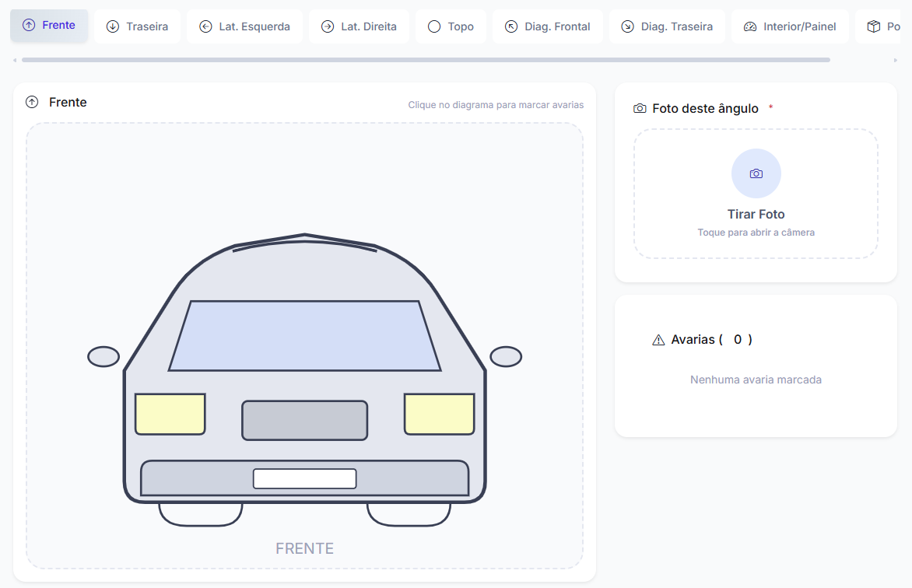Click the camera icon in Tirar Foto circle
The height and width of the screenshot is (588, 912).
(756, 173)
